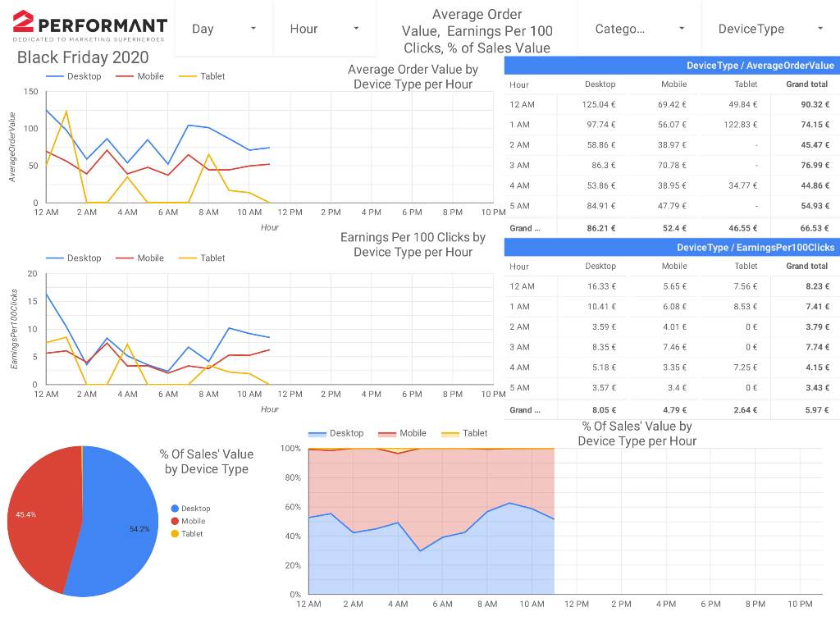
Task: Click the red Mobile dot in pie legend
Action: tap(175, 522)
